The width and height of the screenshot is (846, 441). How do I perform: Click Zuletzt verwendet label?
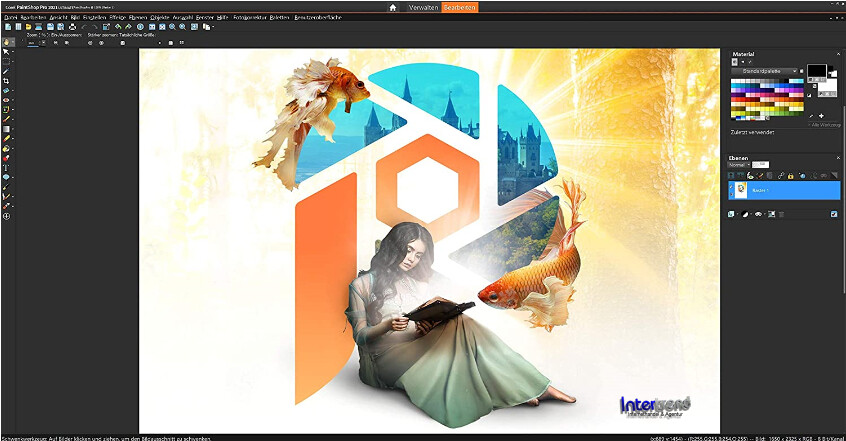(x=752, y=132)
